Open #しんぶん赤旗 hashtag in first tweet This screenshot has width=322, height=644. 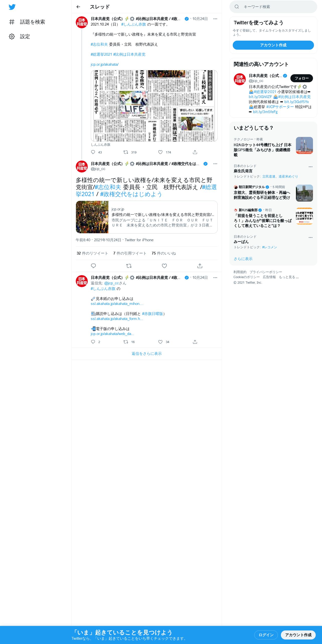coord(133,24)
